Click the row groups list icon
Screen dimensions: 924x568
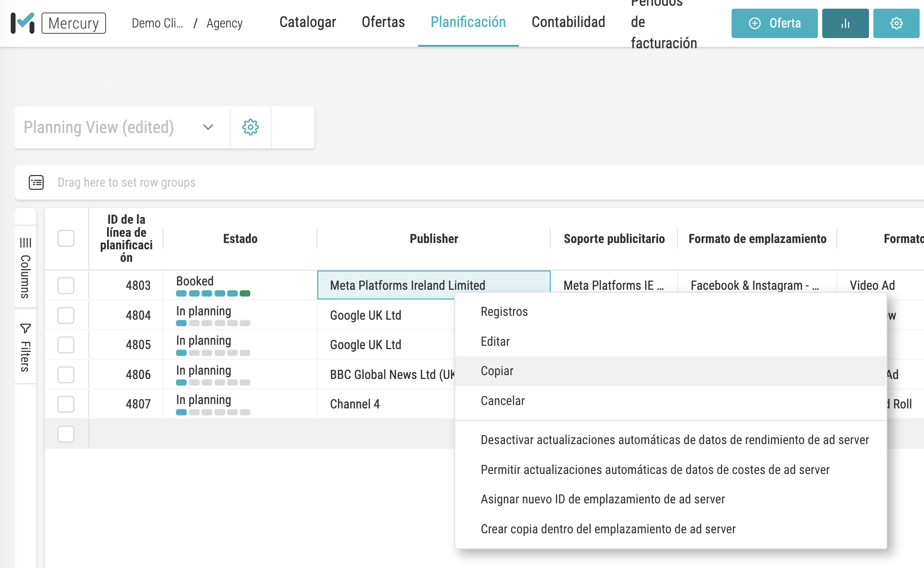[36, 182]
